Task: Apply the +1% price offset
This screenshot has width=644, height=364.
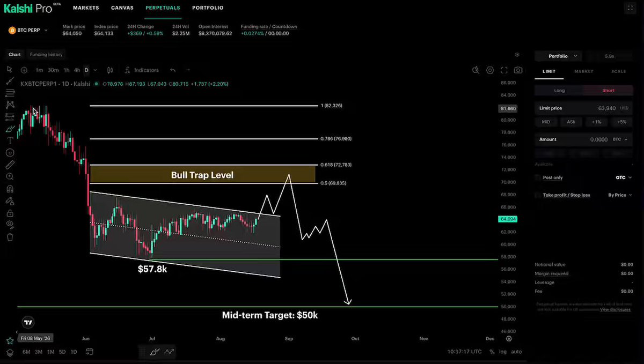Action: [596, 122]
